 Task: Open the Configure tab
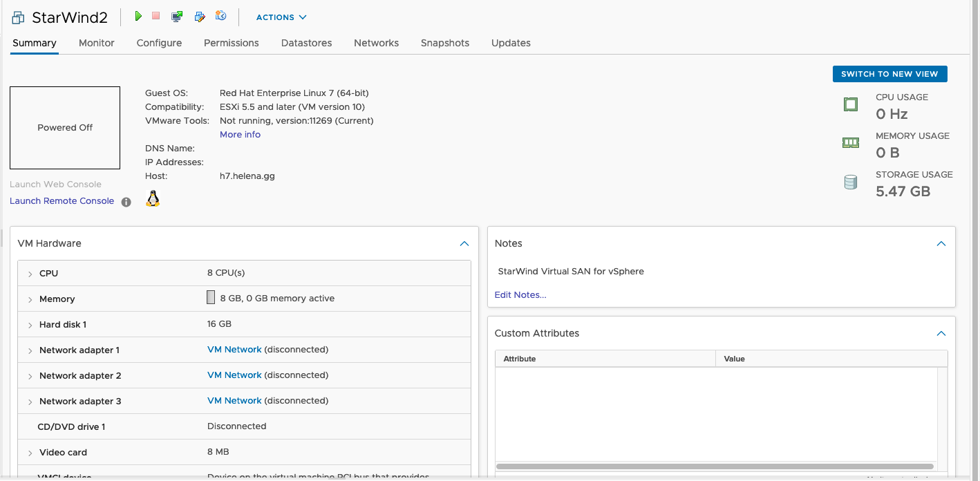tap(159, 43)
